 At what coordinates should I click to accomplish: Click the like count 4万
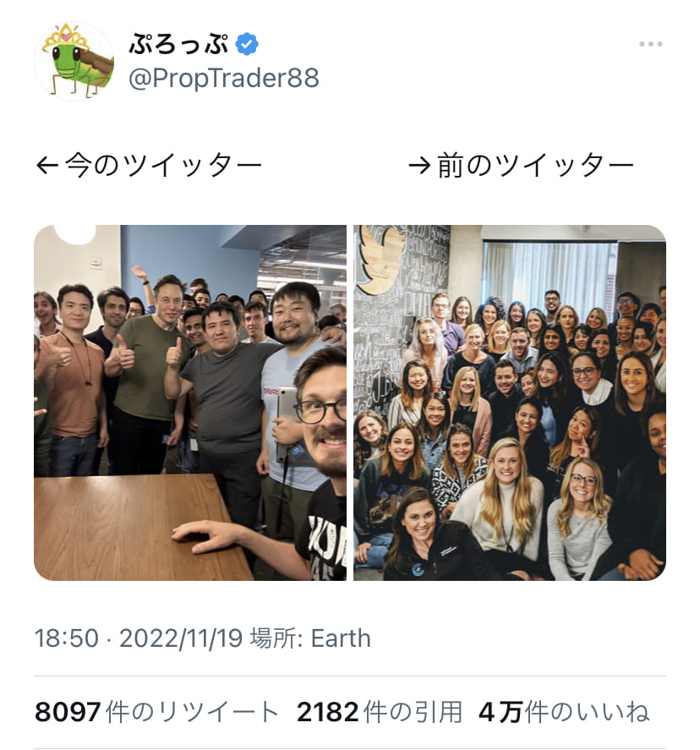[500, 712]
